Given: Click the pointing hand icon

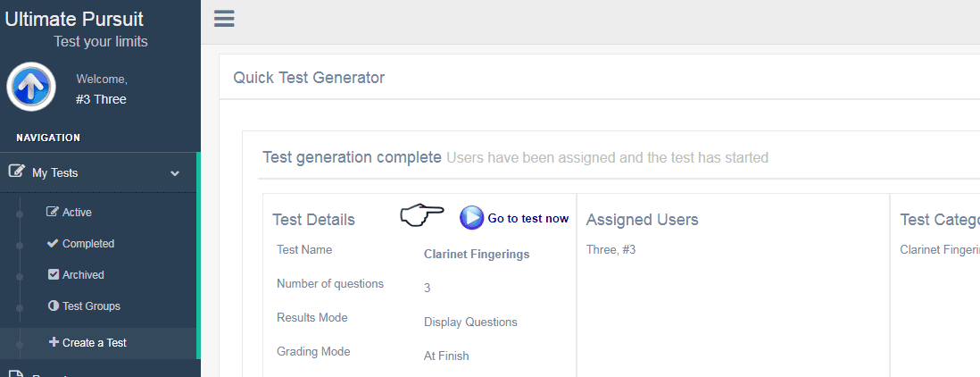Looking at the screenshot, I should (x=421, y=215).
